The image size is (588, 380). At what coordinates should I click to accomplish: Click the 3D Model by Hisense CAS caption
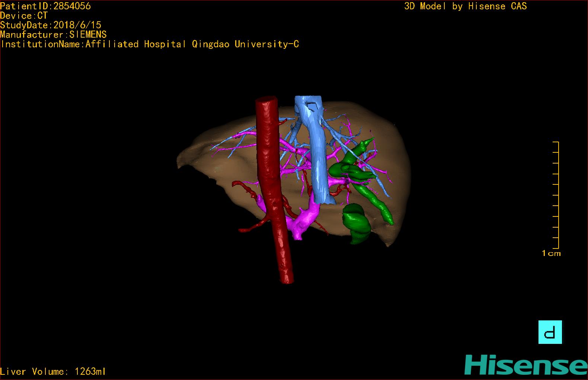(466, 6)
